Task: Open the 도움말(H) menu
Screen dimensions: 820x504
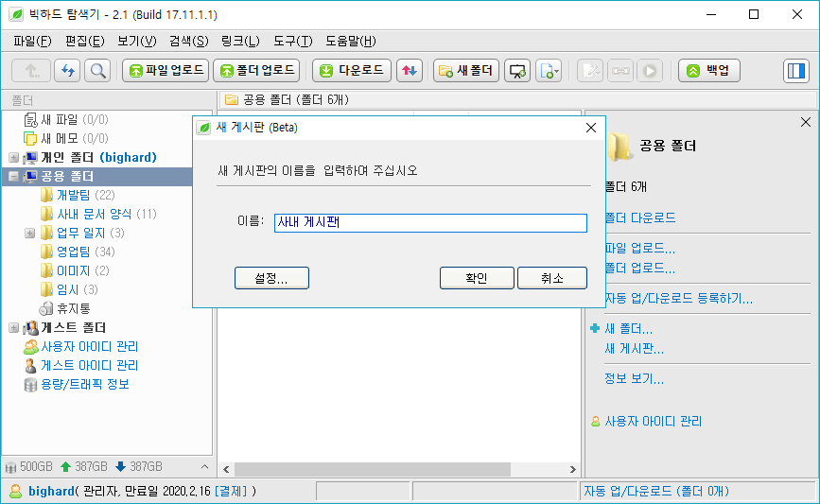Action: 350,41
